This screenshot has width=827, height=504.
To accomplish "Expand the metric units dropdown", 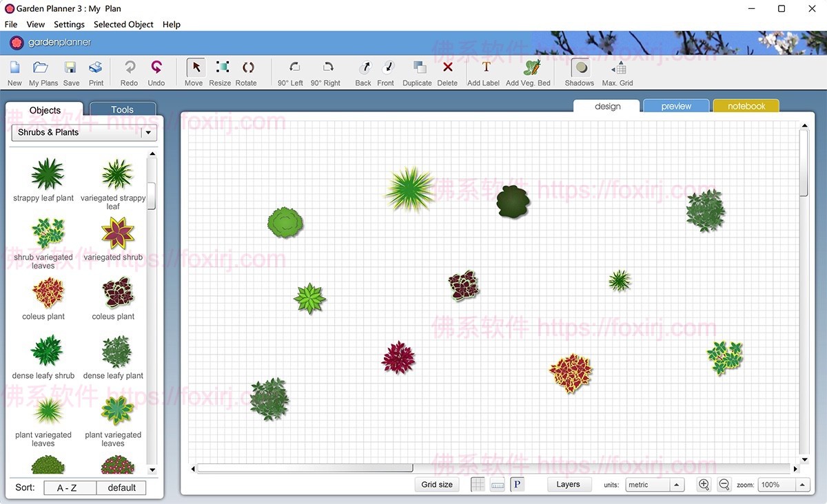I will click(676, 485).
